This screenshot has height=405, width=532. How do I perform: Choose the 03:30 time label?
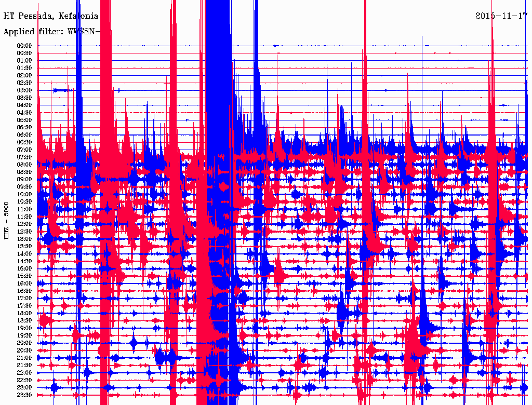tap(24, 98)
